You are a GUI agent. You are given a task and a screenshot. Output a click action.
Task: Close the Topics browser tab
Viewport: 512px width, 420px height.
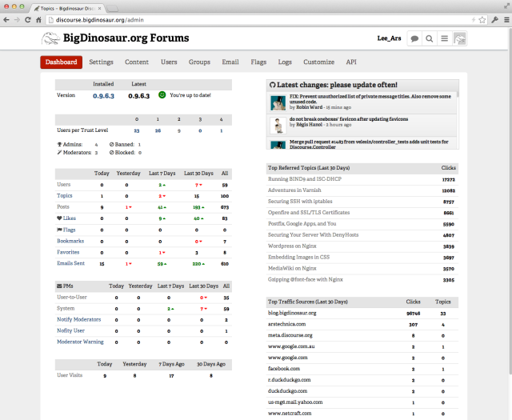(99, 9)
